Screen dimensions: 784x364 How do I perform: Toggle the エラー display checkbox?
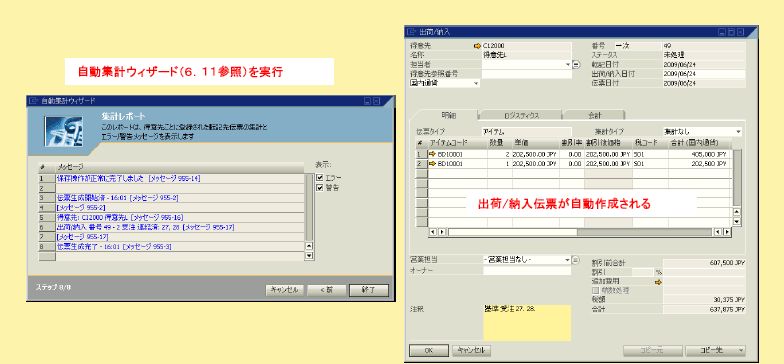tap(320, 178)
